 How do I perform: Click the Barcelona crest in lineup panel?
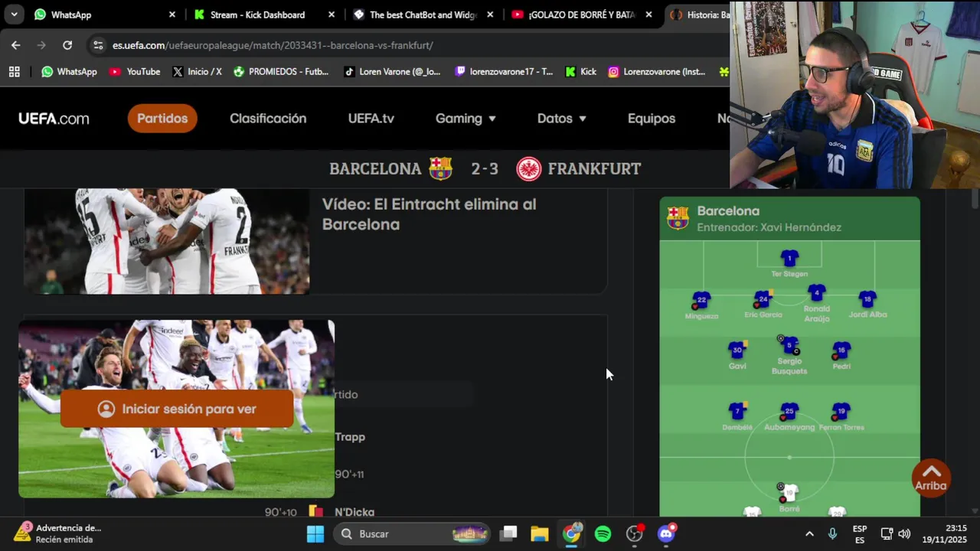click(x=678, y=218)
